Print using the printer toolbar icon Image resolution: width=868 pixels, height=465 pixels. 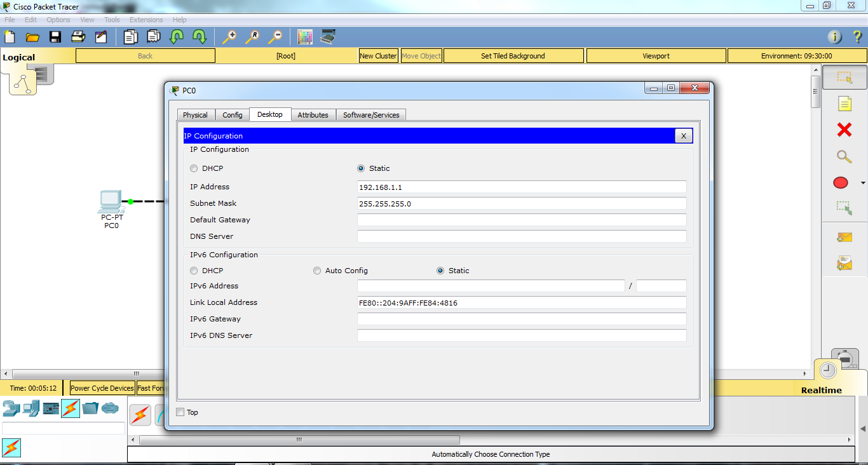[78, 37]
